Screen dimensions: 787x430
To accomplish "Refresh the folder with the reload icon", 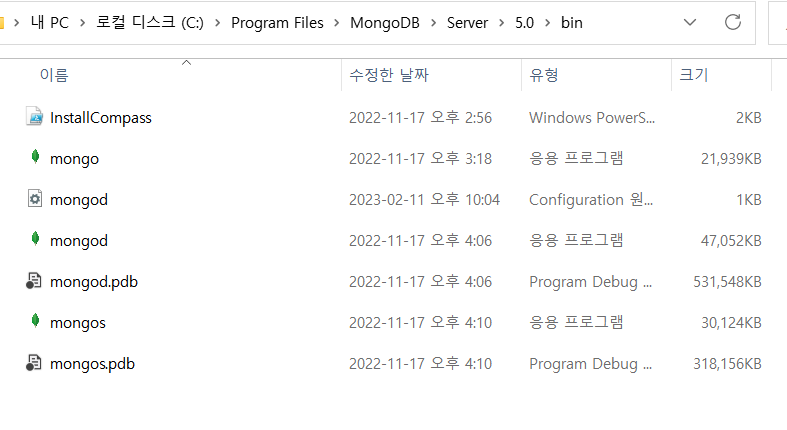I will tap(733, 22).
